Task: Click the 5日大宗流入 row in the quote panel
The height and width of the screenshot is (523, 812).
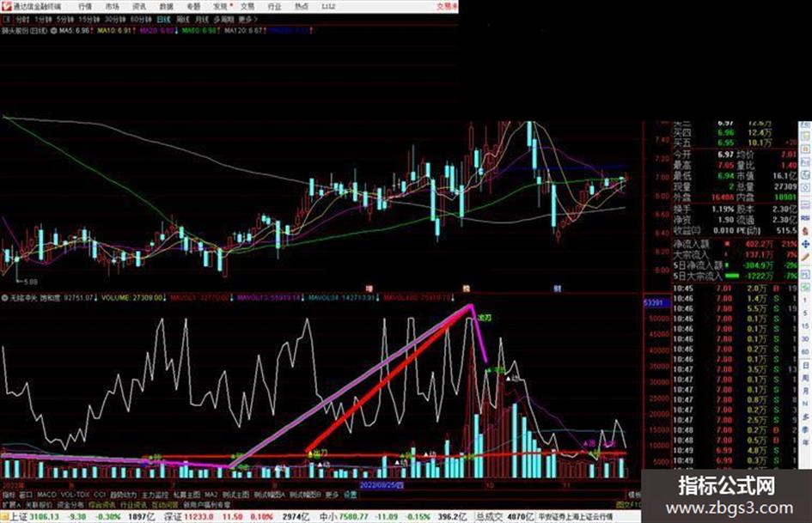Action: tap(735, 276)
